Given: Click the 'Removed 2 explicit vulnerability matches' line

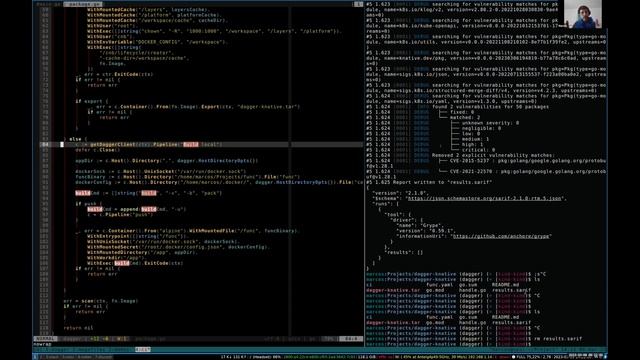Looking at the screenshot, I should 493,156.
